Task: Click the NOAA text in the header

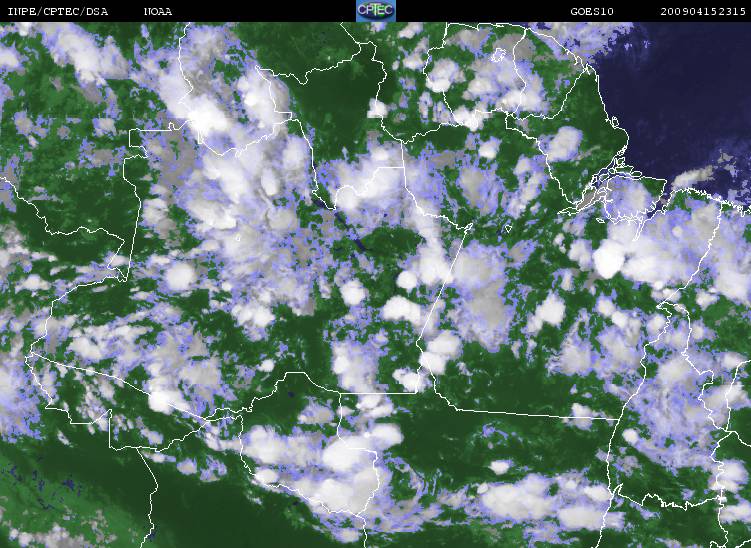Action: click(157, 11)
